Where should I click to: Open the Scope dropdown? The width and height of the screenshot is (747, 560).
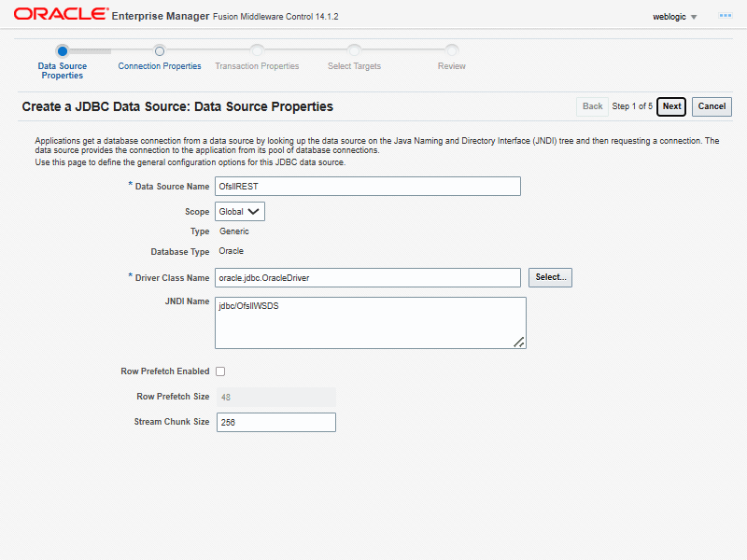pyautogui.click(x=240, y=212)
